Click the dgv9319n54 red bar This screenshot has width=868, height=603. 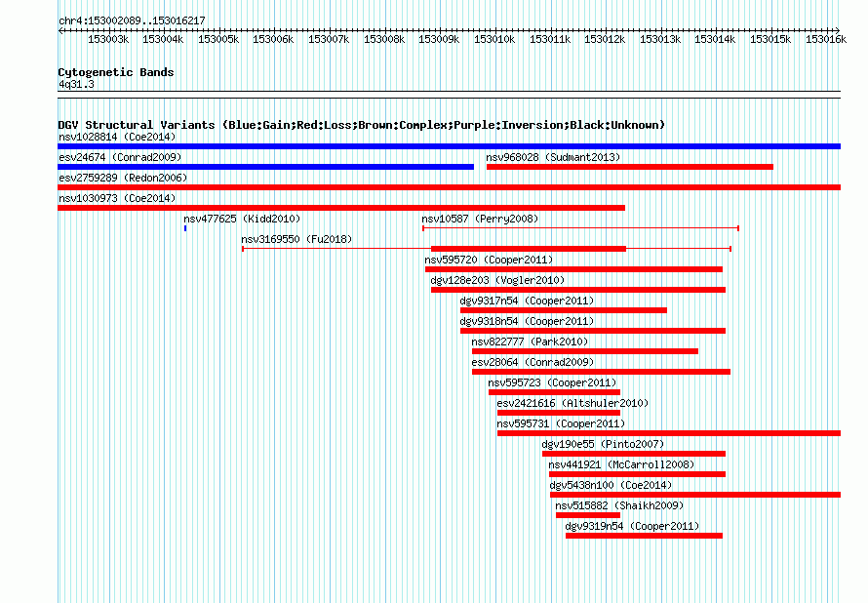pos(645,536)
